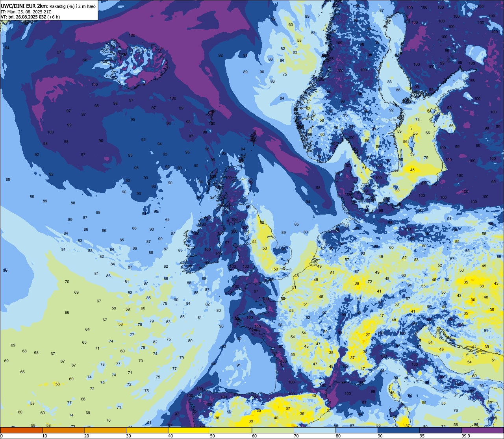Click the "UWC/DINI EUR 2km" map title
Viewport: 504px width, 439px height.
tap(24, 6)
